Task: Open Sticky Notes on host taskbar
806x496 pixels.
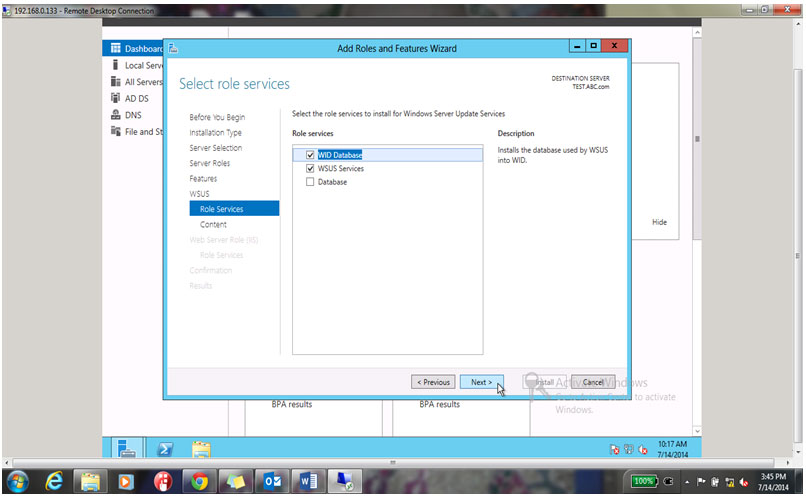Action: click(x=236, y=482)
